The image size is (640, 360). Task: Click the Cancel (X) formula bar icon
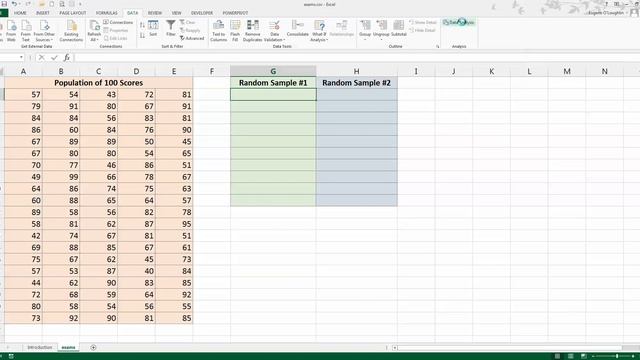tap(41, 58)
